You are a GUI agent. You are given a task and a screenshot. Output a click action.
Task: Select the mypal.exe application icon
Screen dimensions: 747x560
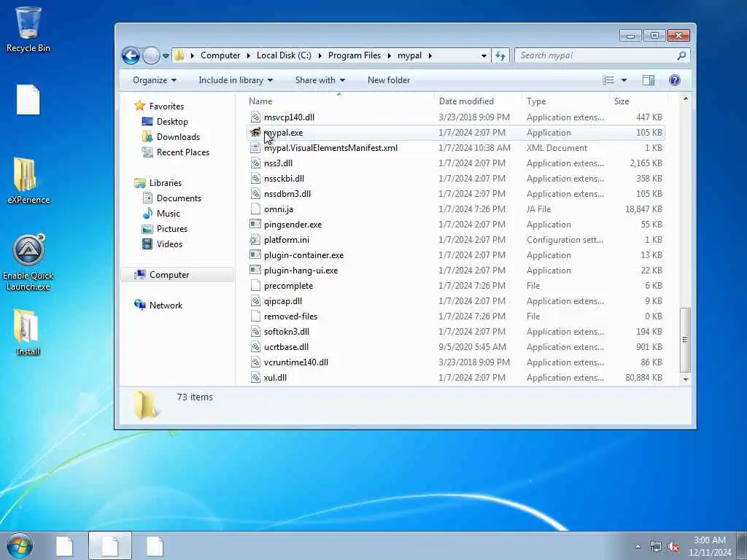point(255,133)
